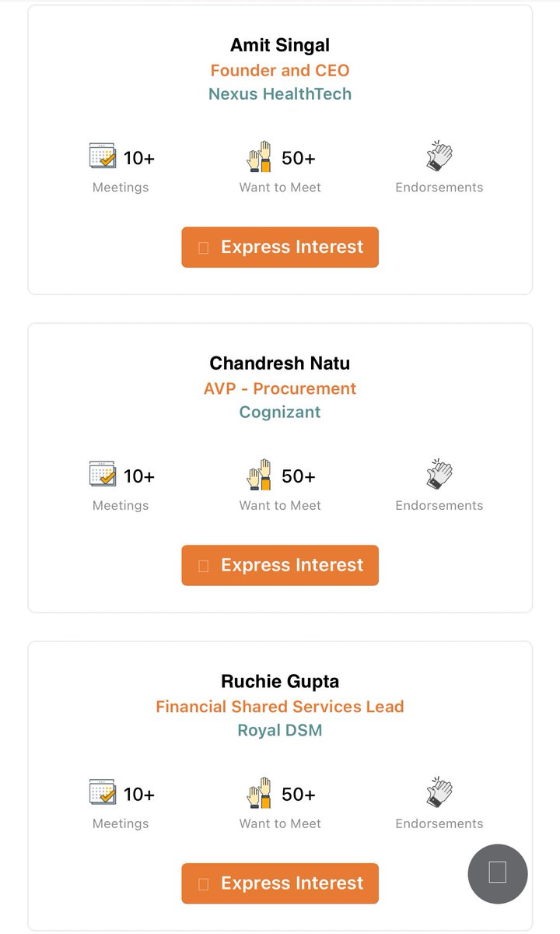Tap the gray floating round button
Viewport: 560px width, 934px height.
pos(498,873)
